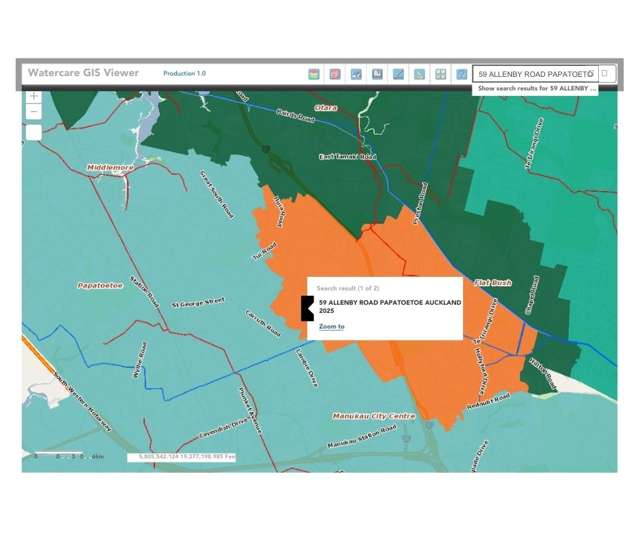This screenshot has height=536, width=639.
Task: Click the black previous arrow on the search result popup
Action: [307, 308]
